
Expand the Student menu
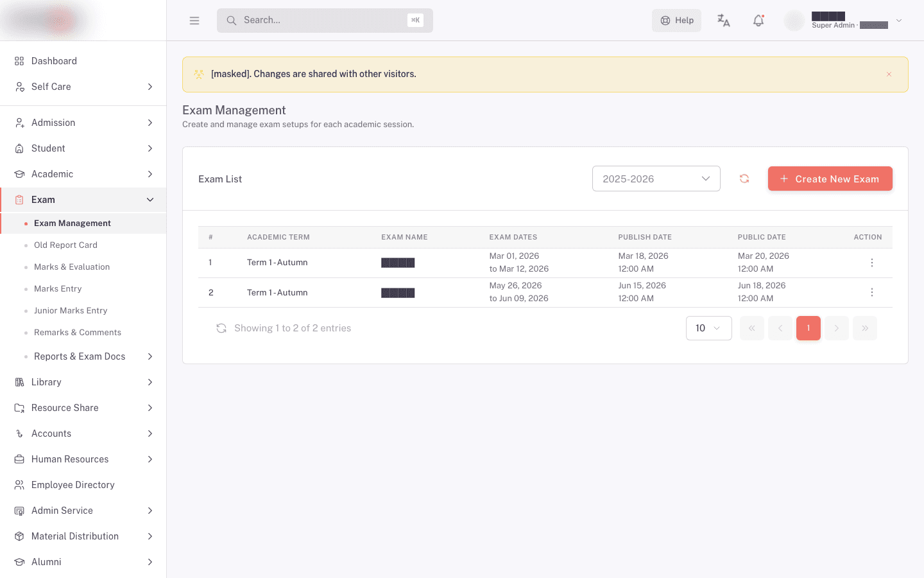coord(83,148)
